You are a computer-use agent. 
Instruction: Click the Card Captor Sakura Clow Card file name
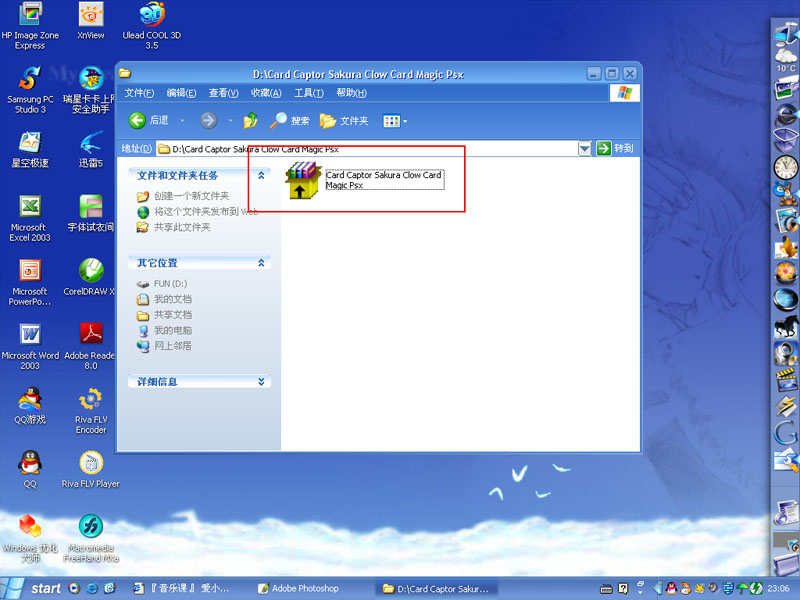[x=384, y=180]
